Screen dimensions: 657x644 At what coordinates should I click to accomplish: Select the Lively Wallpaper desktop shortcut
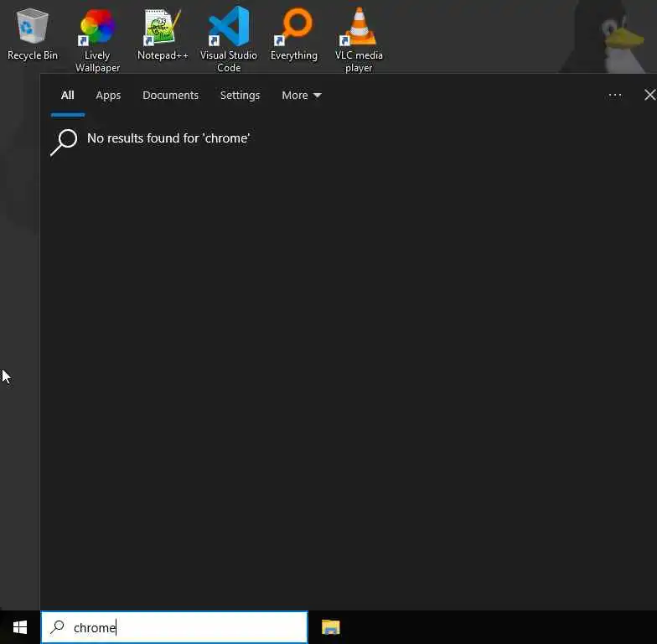click(x=97, y=40)
